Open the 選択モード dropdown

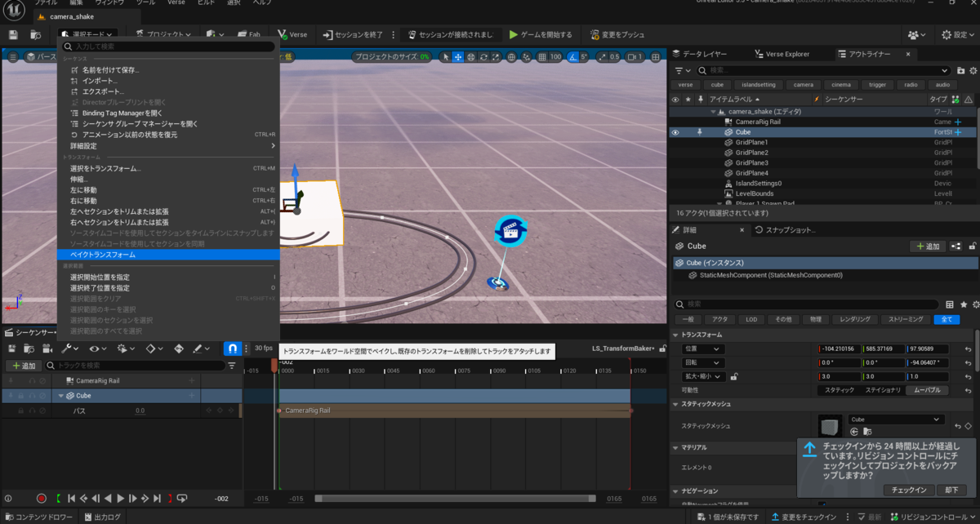pos(87,35)
